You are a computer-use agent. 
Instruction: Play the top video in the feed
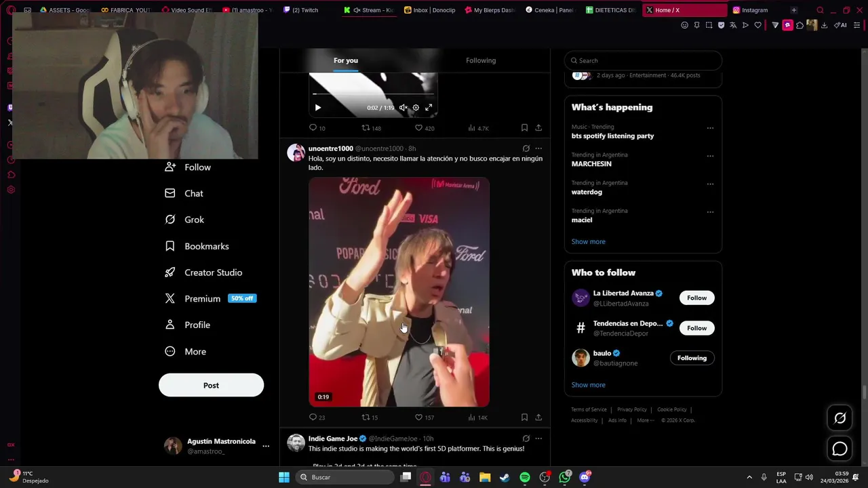(x=317, y=108)
